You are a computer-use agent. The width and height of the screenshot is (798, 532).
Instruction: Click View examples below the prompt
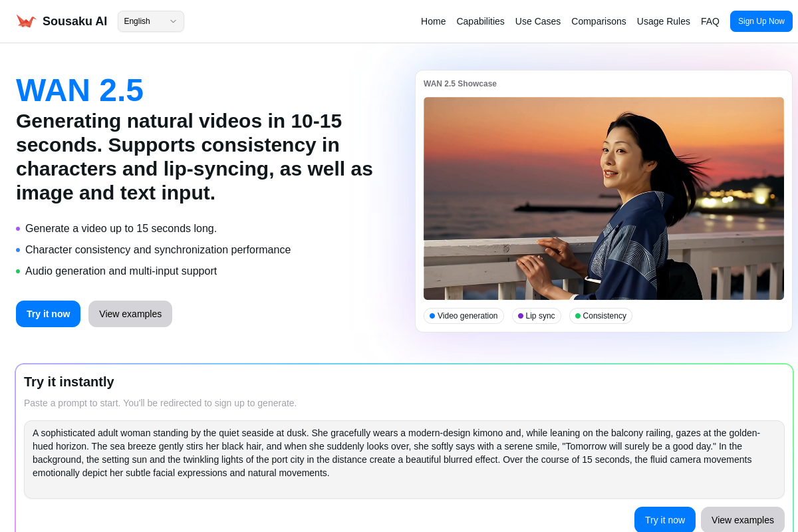coord(742,520)
